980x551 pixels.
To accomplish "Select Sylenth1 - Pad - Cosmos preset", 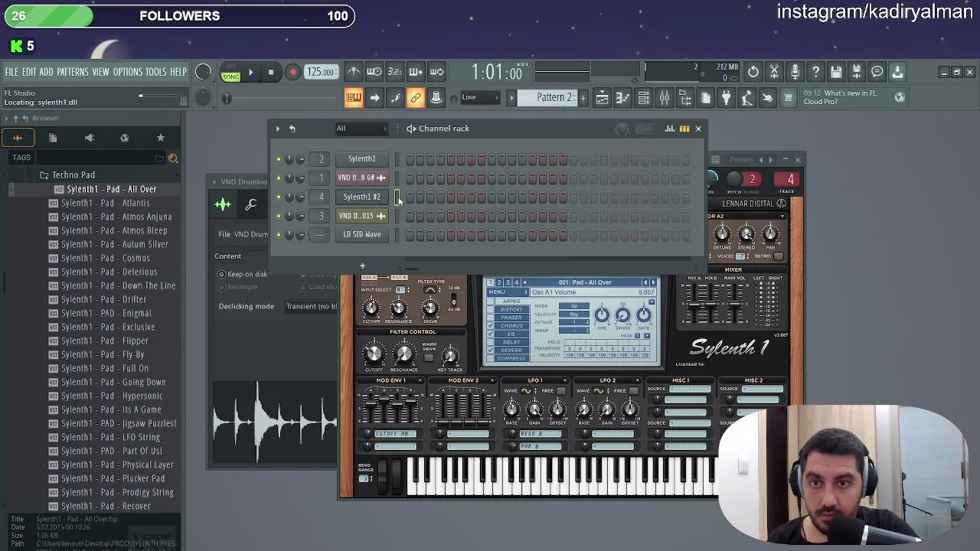I will tap(106, 258).
